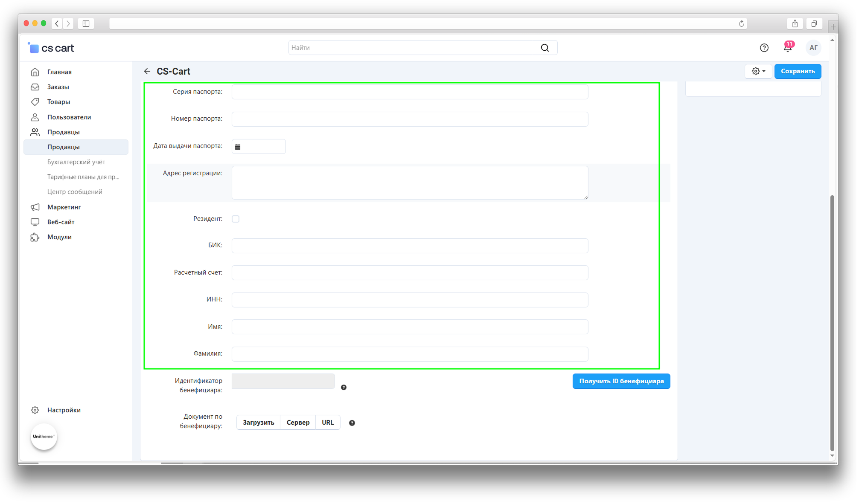The width and height of the screenshot is (859, 504).
Task: Open the АГ user account menu
Action: tap(813, 48)
